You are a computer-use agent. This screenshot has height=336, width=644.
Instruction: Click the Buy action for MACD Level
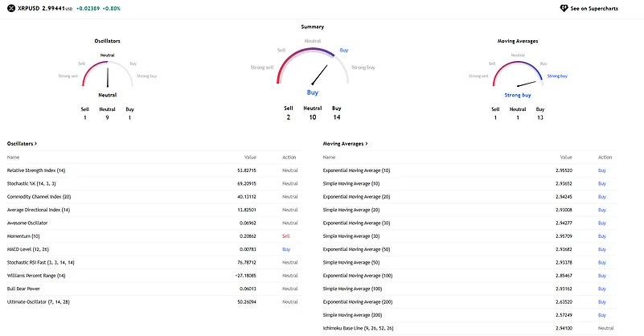pos(285,250)
